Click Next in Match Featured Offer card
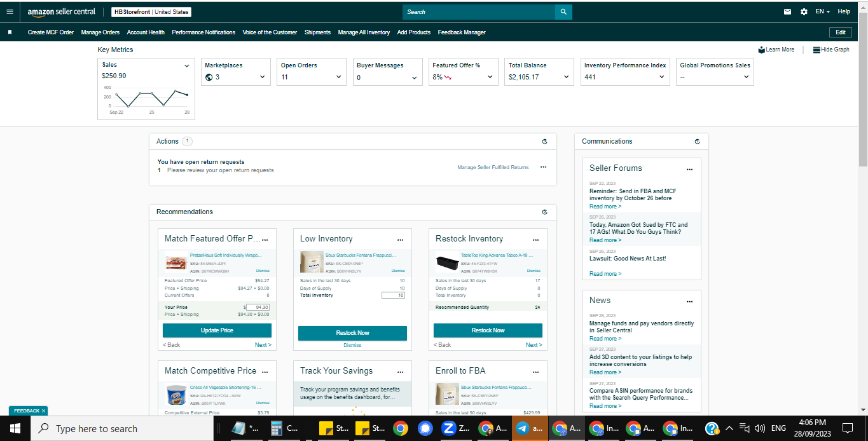Image resolution: width=868 pixels, height=441 pixels. click(x=263, y=345)
